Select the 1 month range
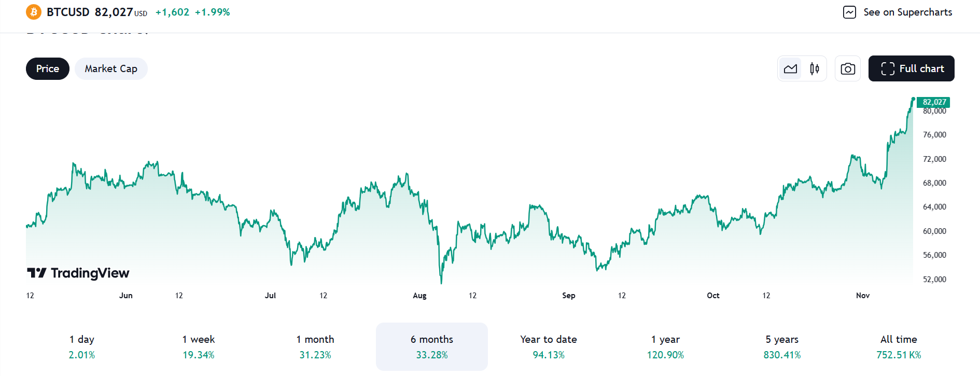 (315, 346)
